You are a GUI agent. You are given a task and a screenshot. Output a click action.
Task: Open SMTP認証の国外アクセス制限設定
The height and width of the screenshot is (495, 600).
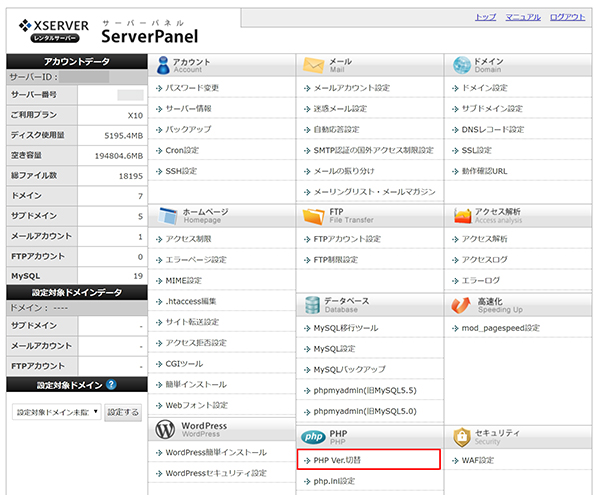tap(373, 150)
